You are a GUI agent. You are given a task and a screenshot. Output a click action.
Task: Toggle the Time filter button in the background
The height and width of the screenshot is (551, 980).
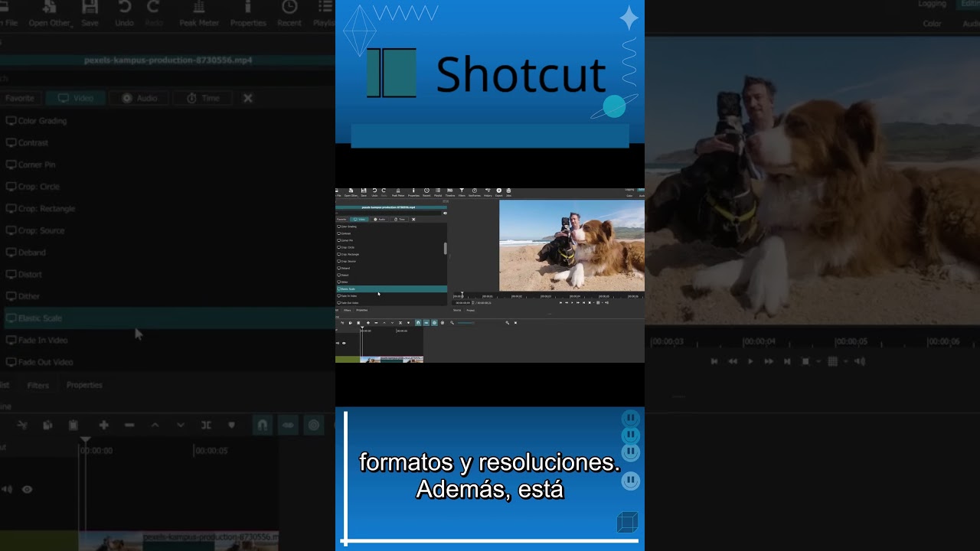pyautogui.click(x=203, y=98)
